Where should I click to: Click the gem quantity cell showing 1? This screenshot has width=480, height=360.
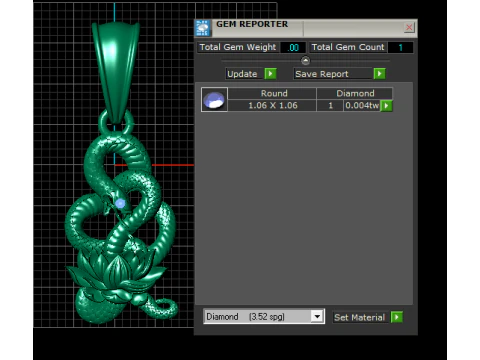(330, 106)
